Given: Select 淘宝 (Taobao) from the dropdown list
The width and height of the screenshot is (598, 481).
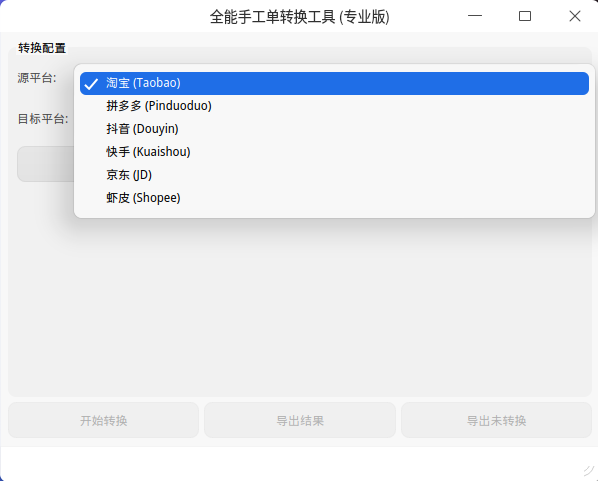Looking at the screenshot, I should click(334, 83).
